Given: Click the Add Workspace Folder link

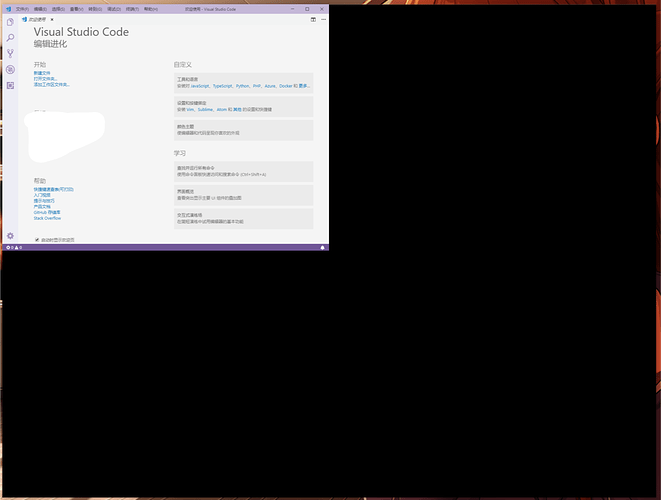Looking at the screenshot, I should [52, 85].
